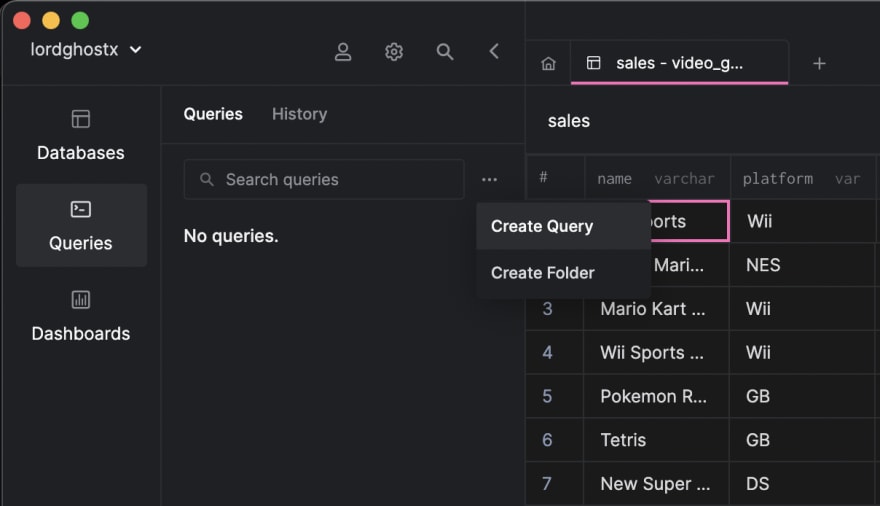The height and width of the screenshot is (506, 880).
Task: Expand the lordghostx workspace dropdown
Action: (x=86, y=49)
